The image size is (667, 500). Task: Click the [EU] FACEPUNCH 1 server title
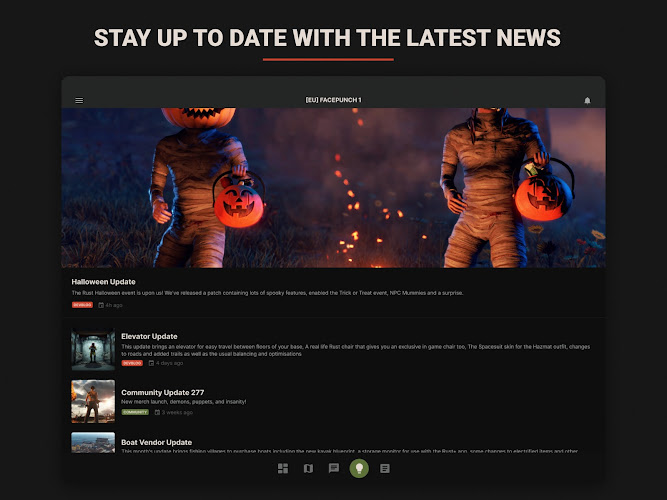click(x=334, y=100)
